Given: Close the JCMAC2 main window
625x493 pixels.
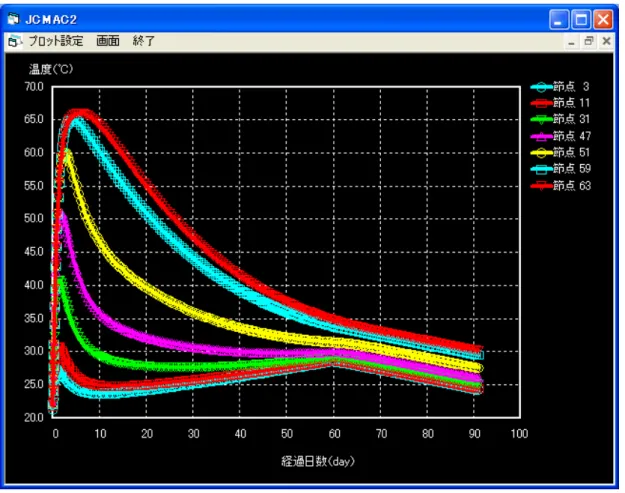Looking at the screenshot, I should coord(603,20).
